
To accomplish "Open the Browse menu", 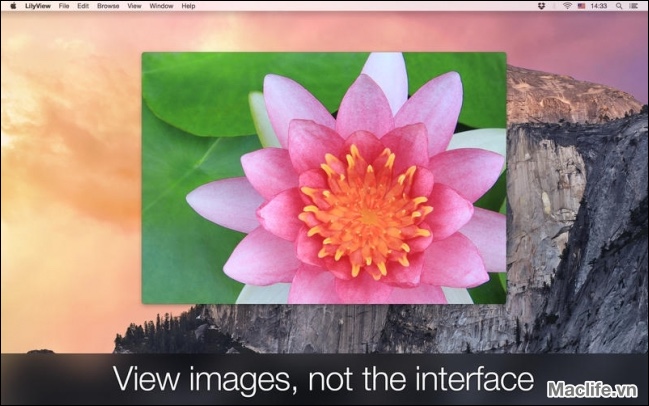I will coord(108,6).
